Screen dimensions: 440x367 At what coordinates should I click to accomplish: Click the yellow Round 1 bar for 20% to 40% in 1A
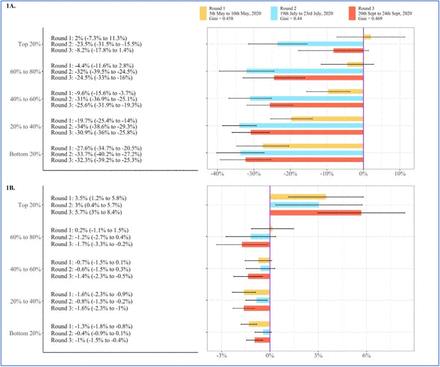click(x=327, y=119)
